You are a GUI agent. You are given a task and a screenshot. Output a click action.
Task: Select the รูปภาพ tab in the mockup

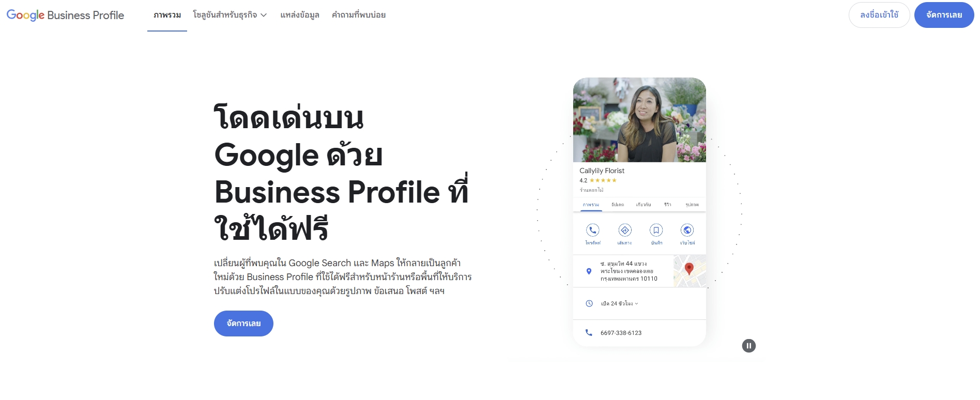coord(692,205)
